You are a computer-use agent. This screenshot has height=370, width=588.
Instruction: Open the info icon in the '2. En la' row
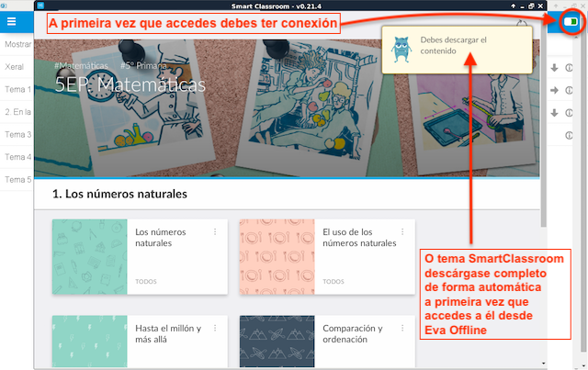[x=569, y=113]
